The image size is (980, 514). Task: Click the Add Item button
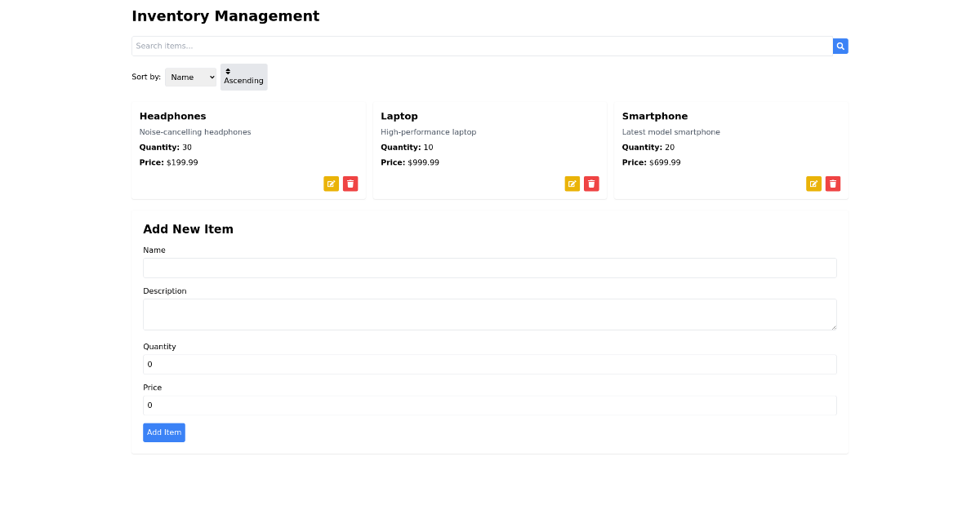163,432
